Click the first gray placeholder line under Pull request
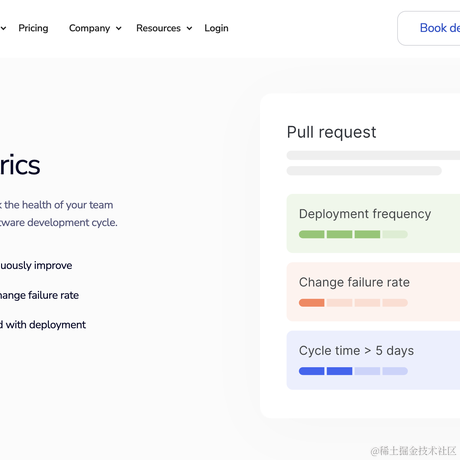The height and width of the screenshot is (460, 460). [373, 155]
